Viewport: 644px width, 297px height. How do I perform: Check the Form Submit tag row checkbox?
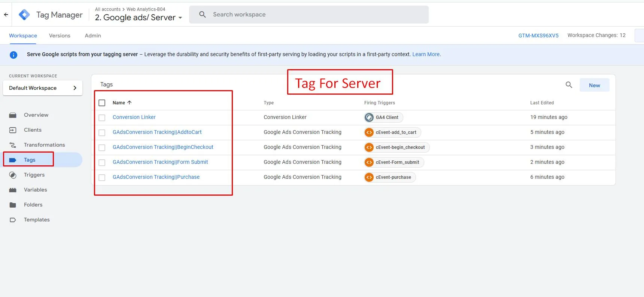pyautogui.click(x=102, y=163)
